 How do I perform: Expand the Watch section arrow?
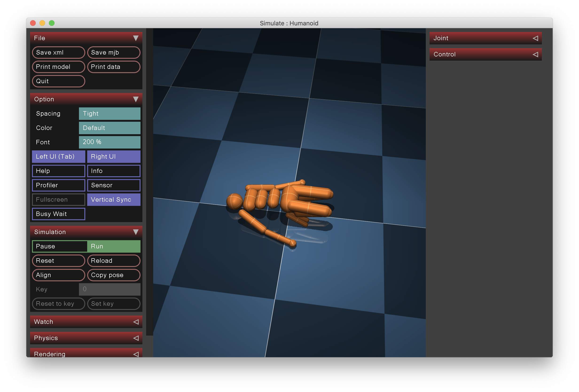(x=136, y=322)
